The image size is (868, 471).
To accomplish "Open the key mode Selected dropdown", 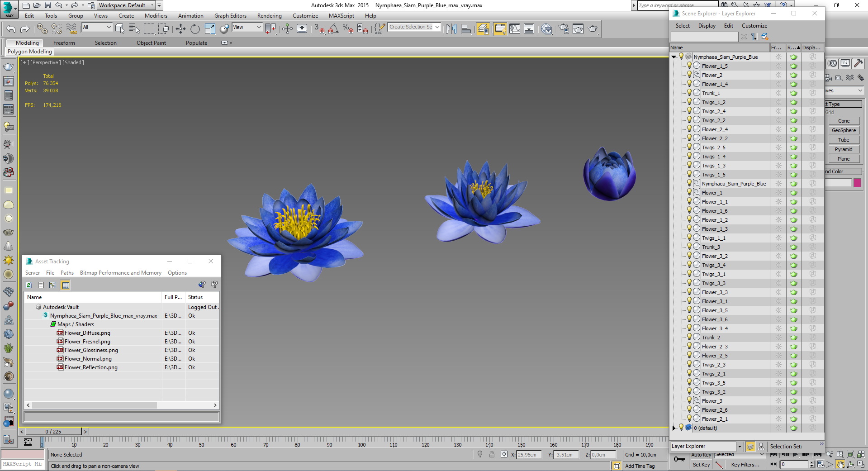I will tap(739, 455).
